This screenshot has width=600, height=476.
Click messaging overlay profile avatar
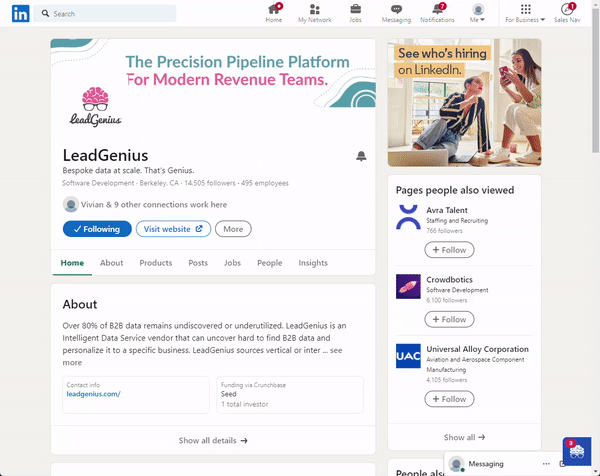[456, 464]
